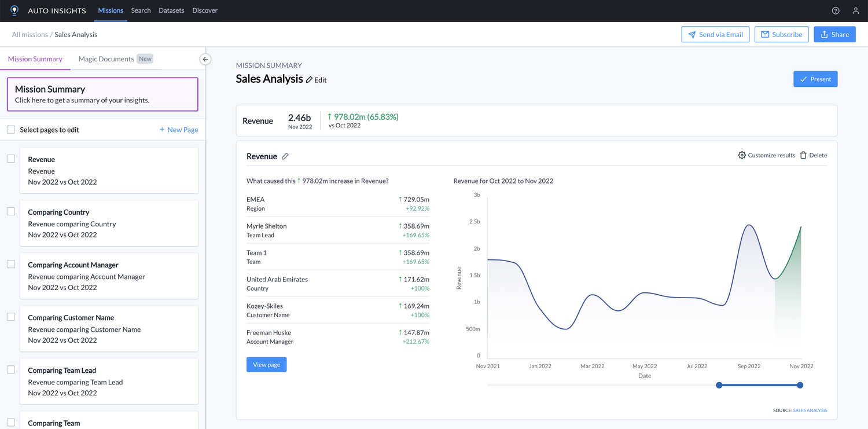Check the Comparing Account Manager checkbox
The width and height of the screenshot is (868, 429).
[x=10, y=263]
